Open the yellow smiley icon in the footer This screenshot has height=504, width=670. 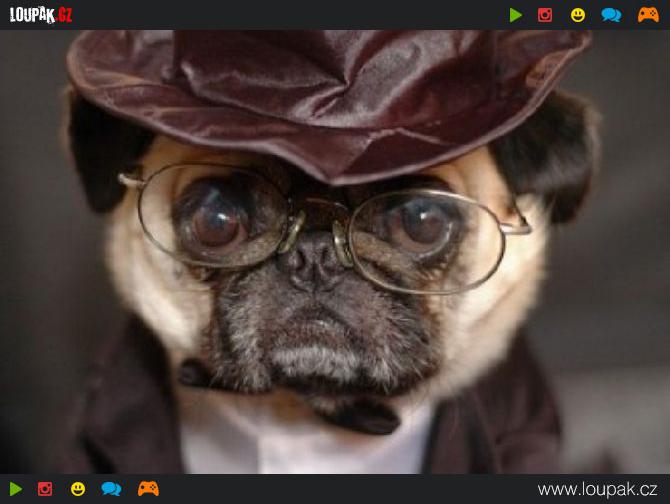coord(78,489)
